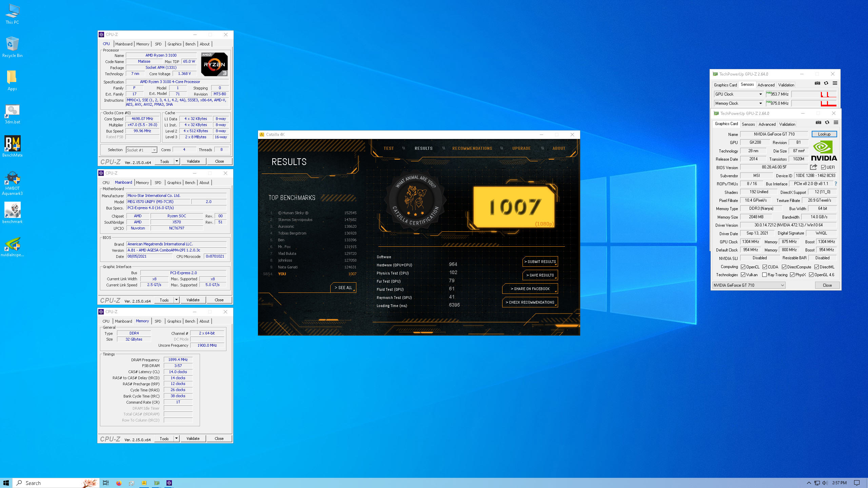Toggle UEFI checkbox in GPU-Z
868x488 pixels.
coord(823,167)
